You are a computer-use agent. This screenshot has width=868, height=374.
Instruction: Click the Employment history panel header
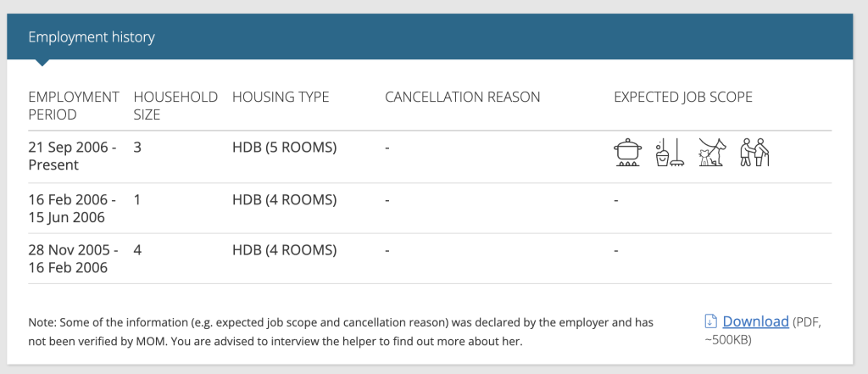pyautogui.click(x=430, y=36)
